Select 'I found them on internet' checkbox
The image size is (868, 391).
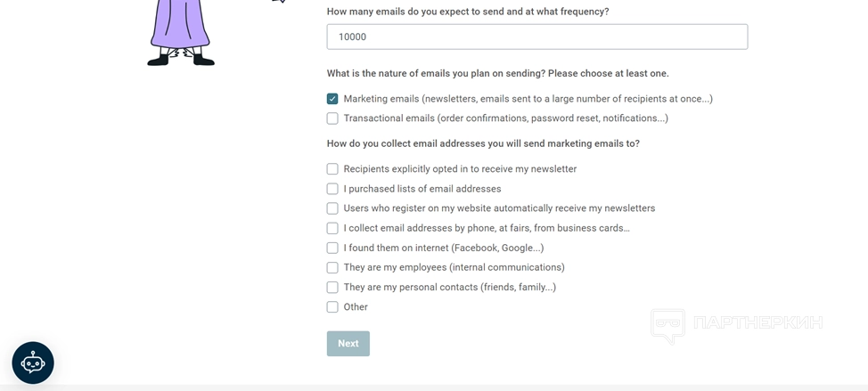click(332, 248)
